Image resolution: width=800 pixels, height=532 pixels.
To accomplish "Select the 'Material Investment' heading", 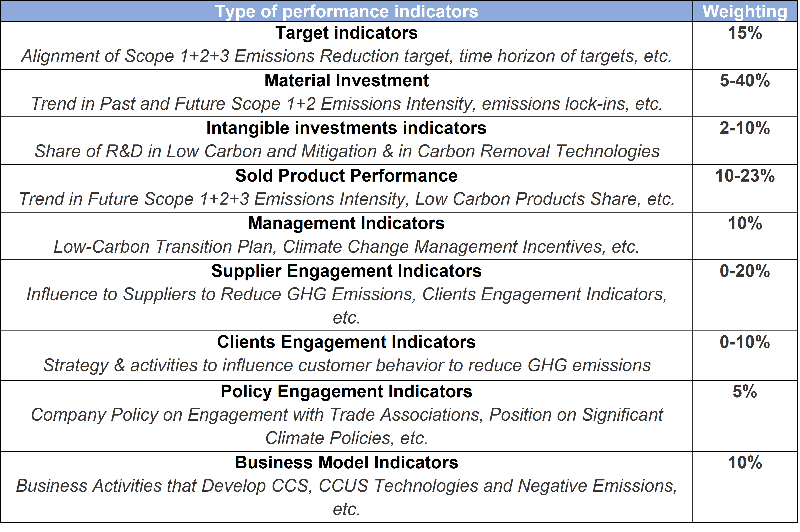I will point(346,81).
